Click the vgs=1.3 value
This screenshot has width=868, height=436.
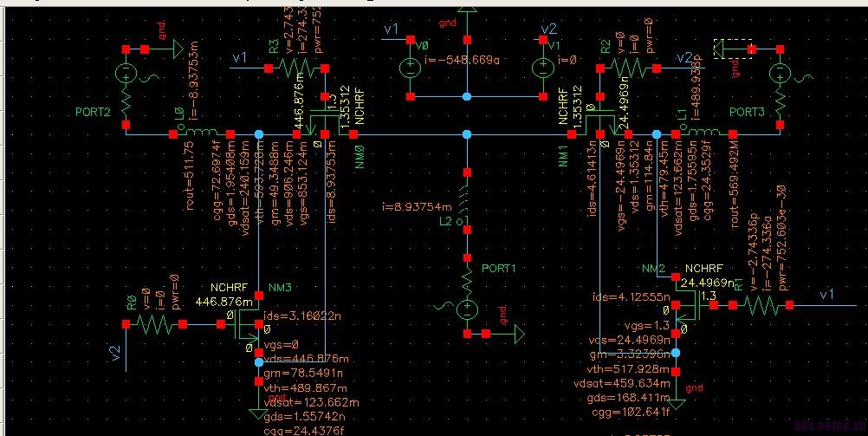tap(646, 326)
